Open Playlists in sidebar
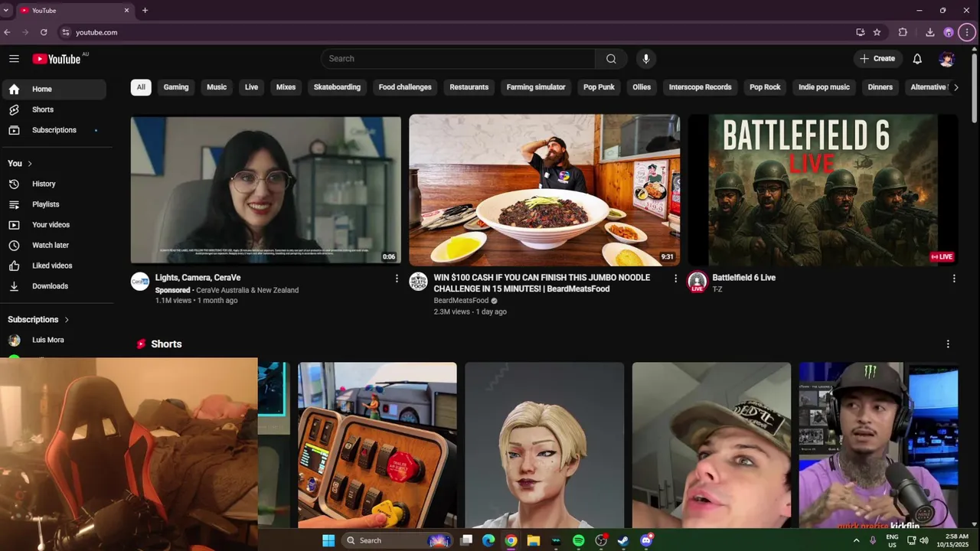Viewport: 980px width, 551px height. pos(54,204)
